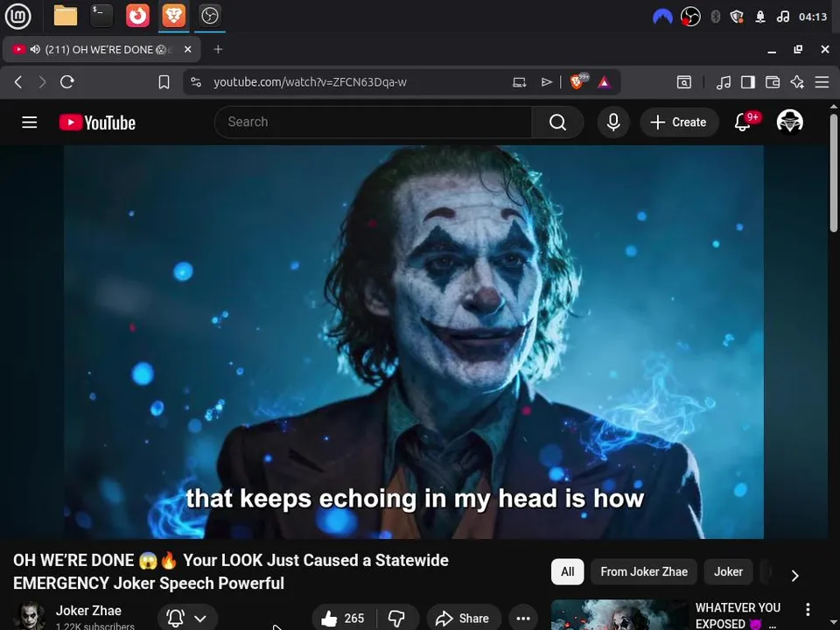The height and width of the screenshot is (630, 840).
Task: Open more actions three-dot button
Action: (523, 619)
